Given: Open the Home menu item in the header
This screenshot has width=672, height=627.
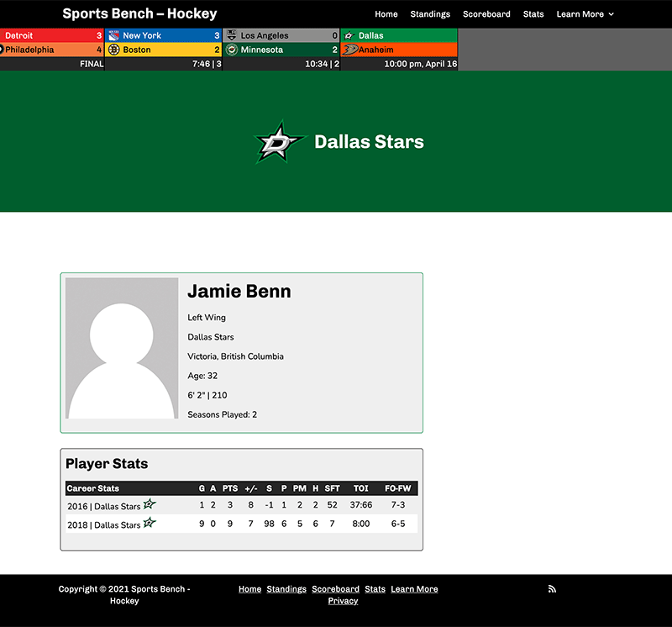Looking at the screenshot, I should point(386,14).
